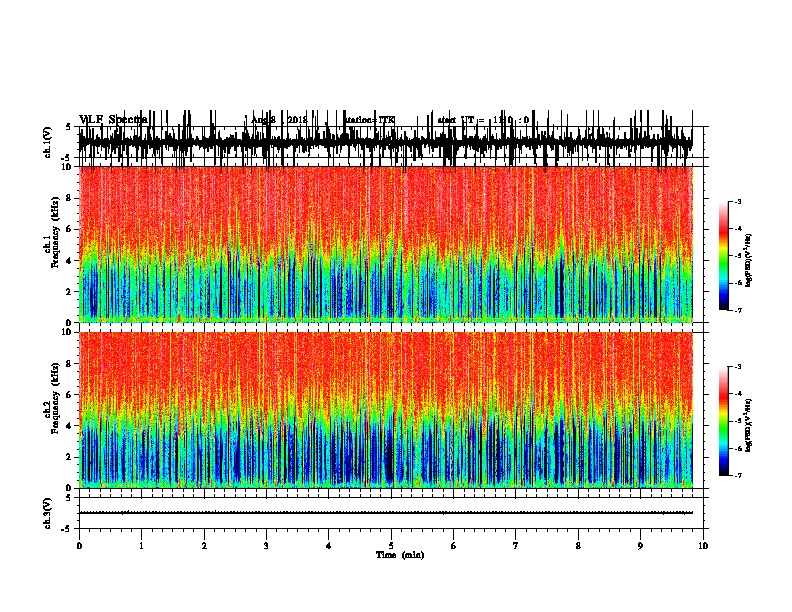Click the '0' tick on the time axis
This screenshot has width=792, height=612.
[79, 546]
